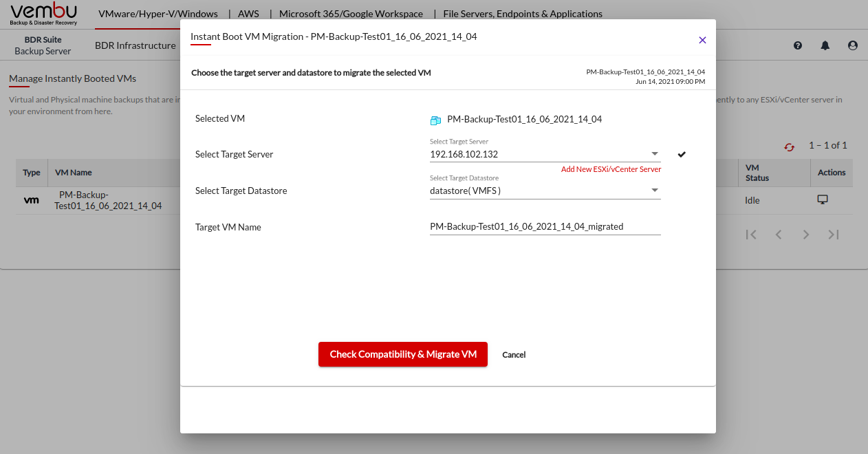Go to first page of VM list
This screenshot has height=454, width=868.
(751, 235)
